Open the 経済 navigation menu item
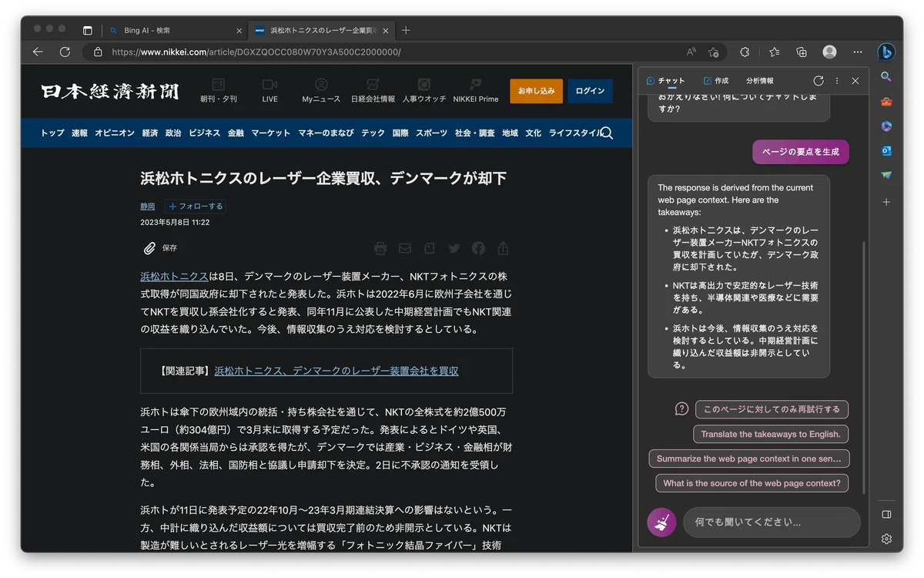The height and width of the screenshot is (578, 924). pos(149,133)
